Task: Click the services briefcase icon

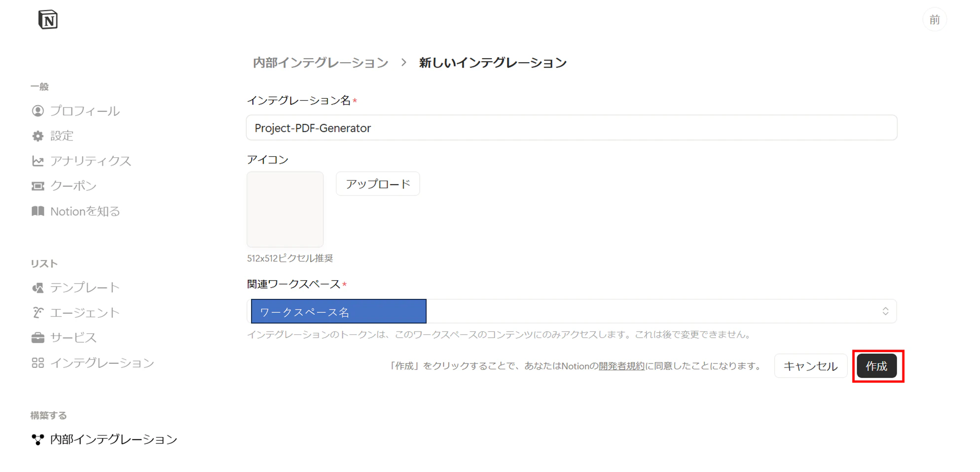Action: (x=38, y=338)
